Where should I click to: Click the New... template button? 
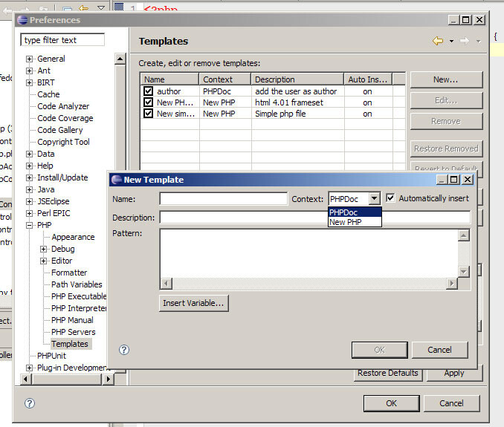[446, 79]
